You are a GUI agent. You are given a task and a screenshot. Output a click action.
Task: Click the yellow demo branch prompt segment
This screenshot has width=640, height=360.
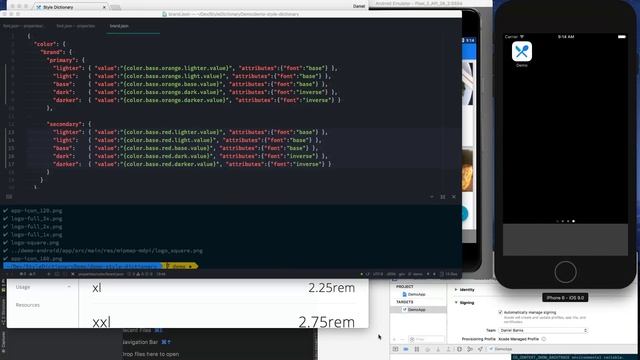[x=180, y=266]
